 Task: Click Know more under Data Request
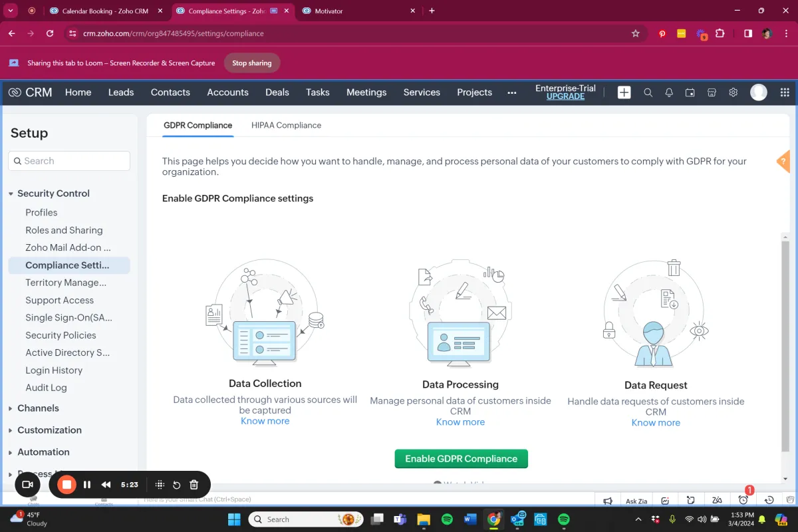(x=656, y=423)
